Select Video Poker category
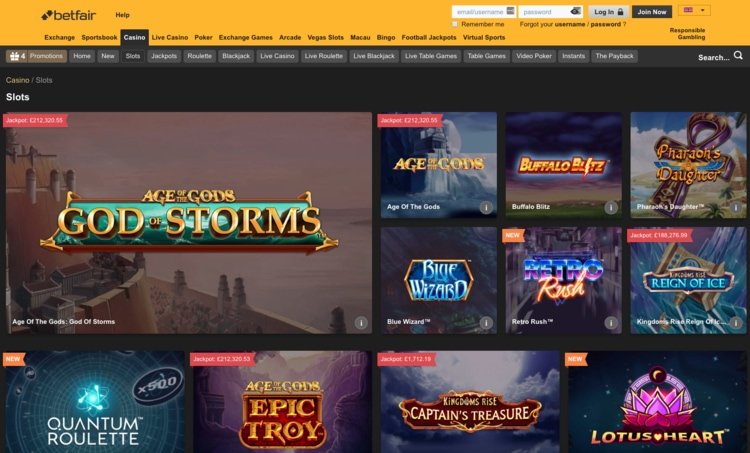Viewport: 750px width, 453px height. [x=534, y=56]
